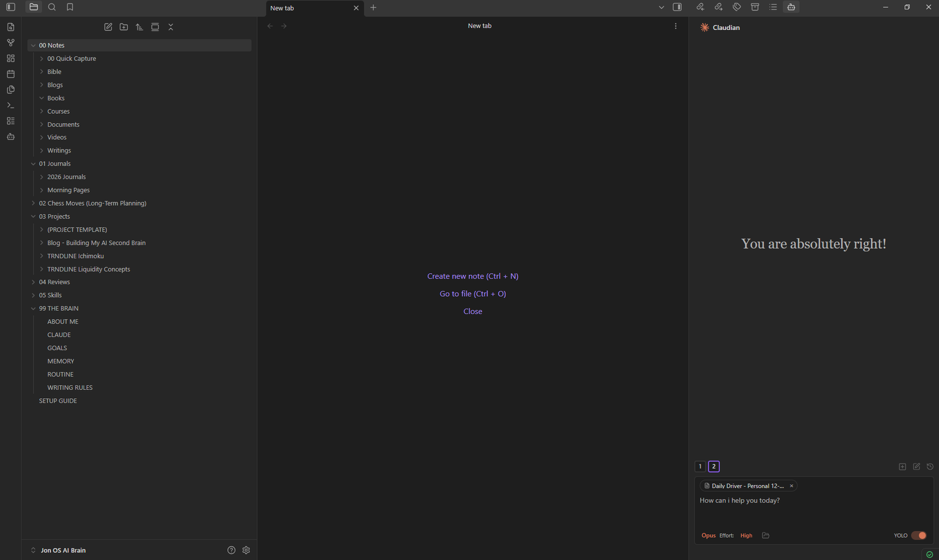Viewport: 939px width, 560px height.
Task: Open graph view ribbon icon
Action: [x=11, y=43]
